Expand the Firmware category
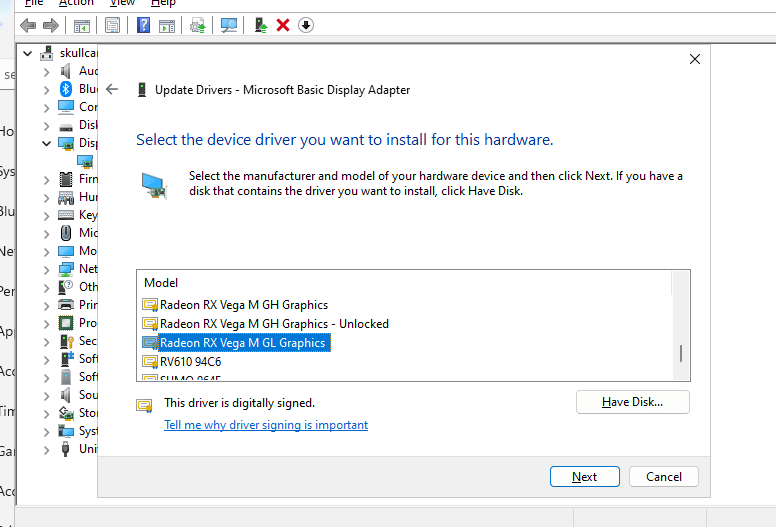Screen dimensions: 776x527 click(x=47, y=180)
